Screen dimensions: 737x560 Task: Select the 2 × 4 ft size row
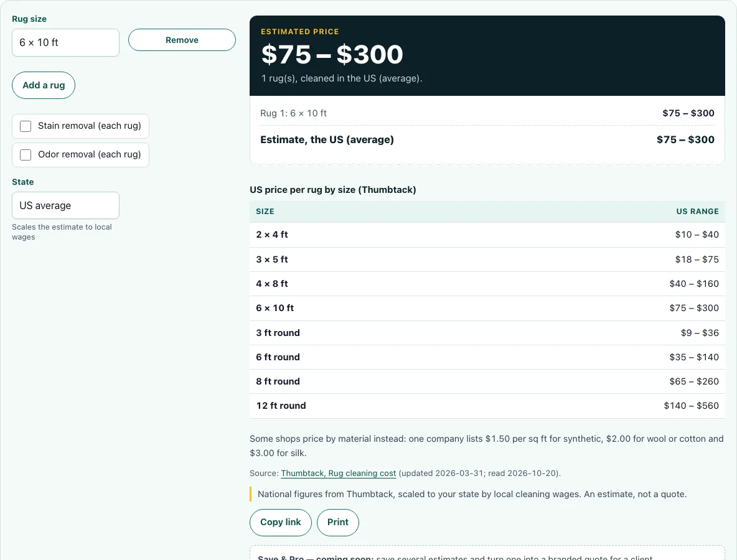point(487,235)
